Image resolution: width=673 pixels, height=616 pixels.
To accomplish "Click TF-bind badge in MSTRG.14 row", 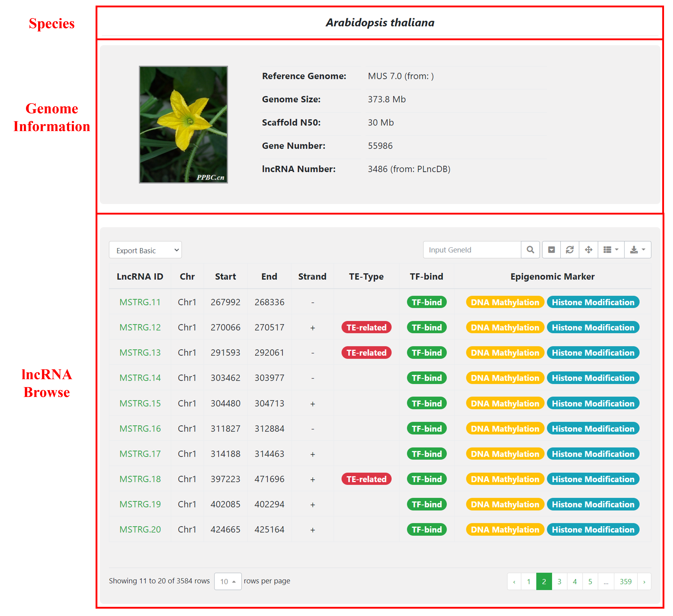I will coord(427,378).
